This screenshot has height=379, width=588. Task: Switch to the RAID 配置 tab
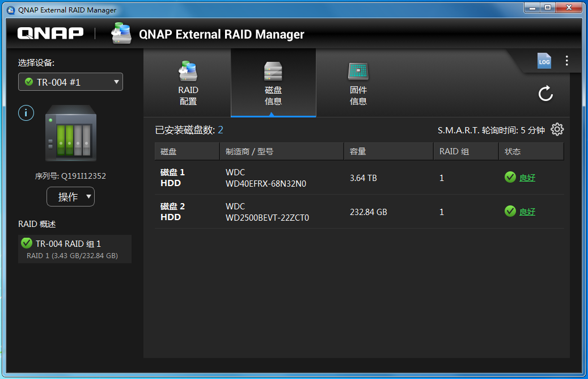click(x=188, y=83)
